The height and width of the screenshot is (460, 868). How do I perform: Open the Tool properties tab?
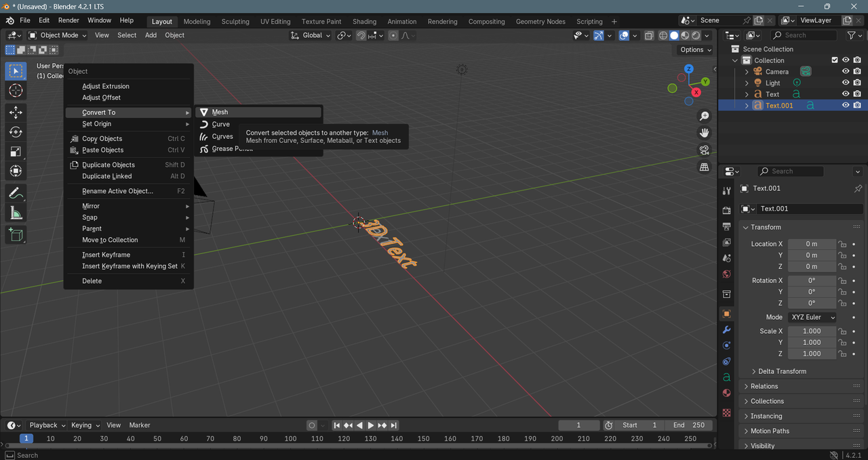726,191
